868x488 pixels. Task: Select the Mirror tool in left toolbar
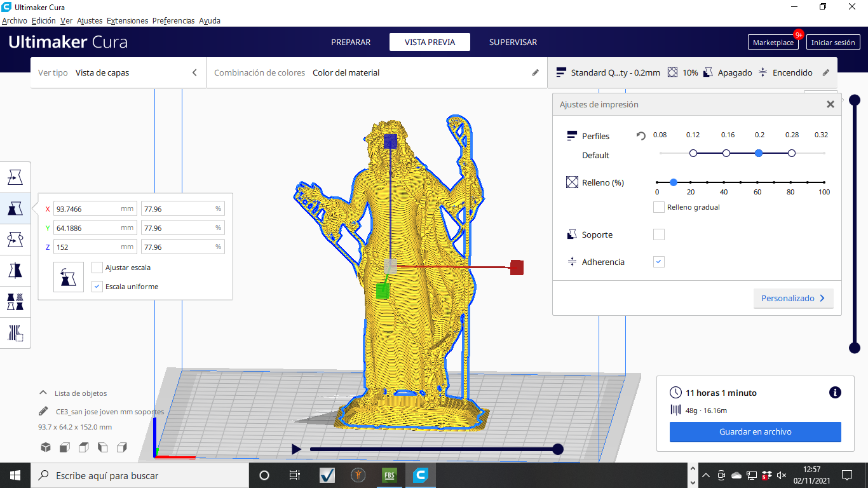pyautogui.click(x=15, y=270)
